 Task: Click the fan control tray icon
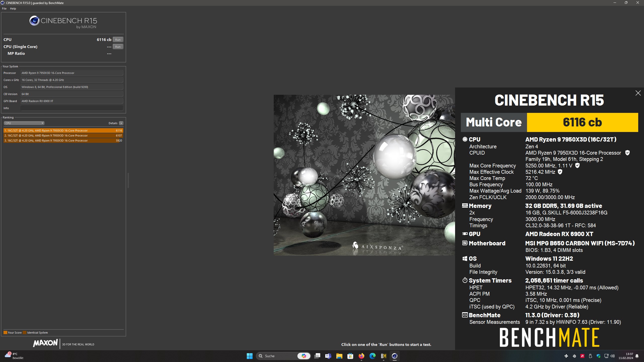click(x=566, y=356)
